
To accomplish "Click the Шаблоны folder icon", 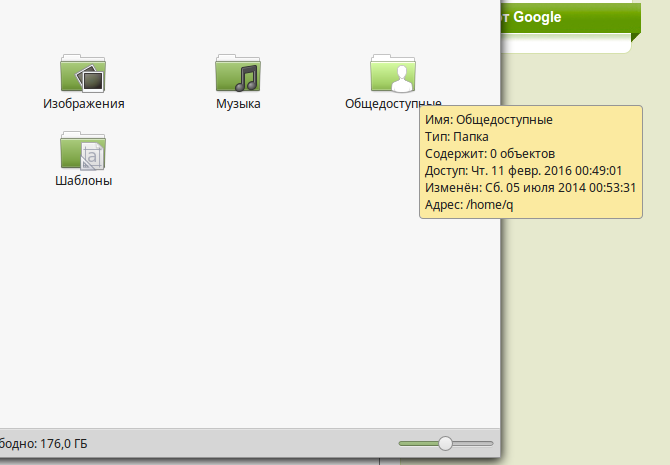I will [84, 151].
